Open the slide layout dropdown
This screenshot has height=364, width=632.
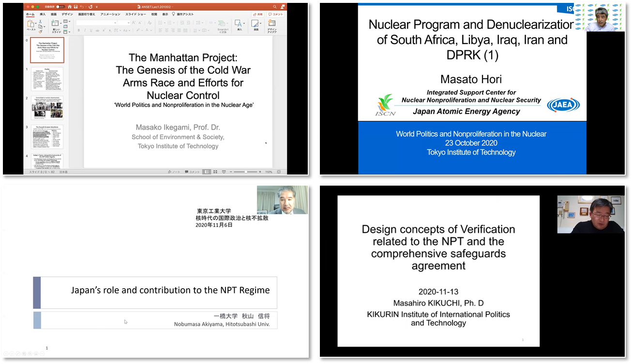[x=67, y=21]
